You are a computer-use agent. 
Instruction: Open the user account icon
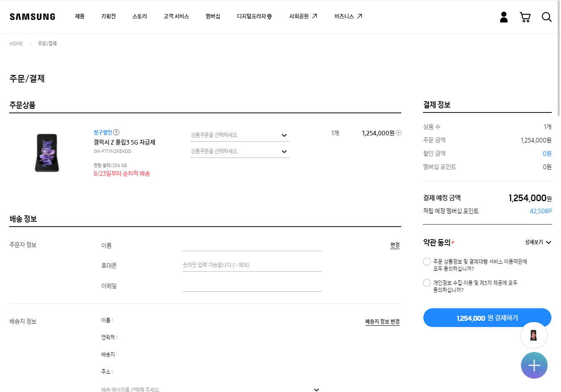coord(504,17)
